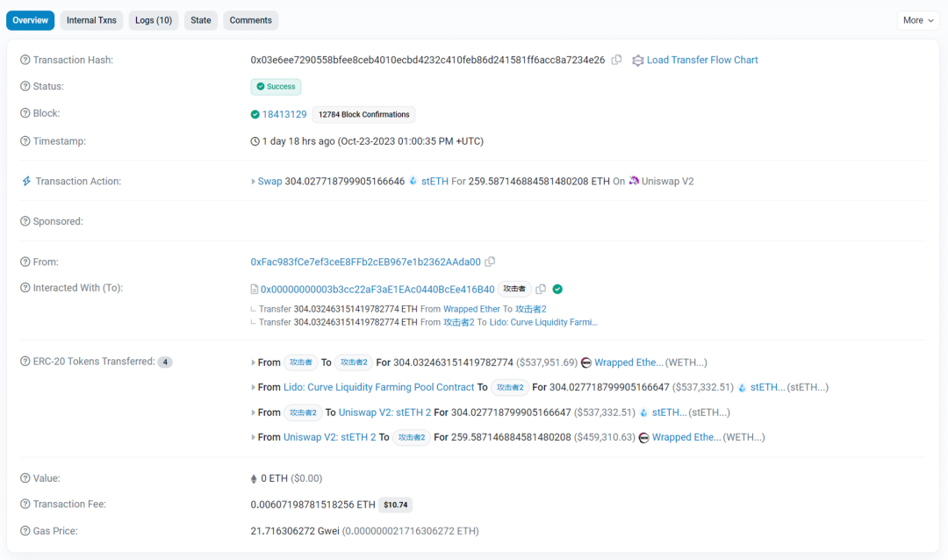Expand the transfer row to Uniswap V2: stETH 2
948x560 pixels.
(x=253, y=413)
